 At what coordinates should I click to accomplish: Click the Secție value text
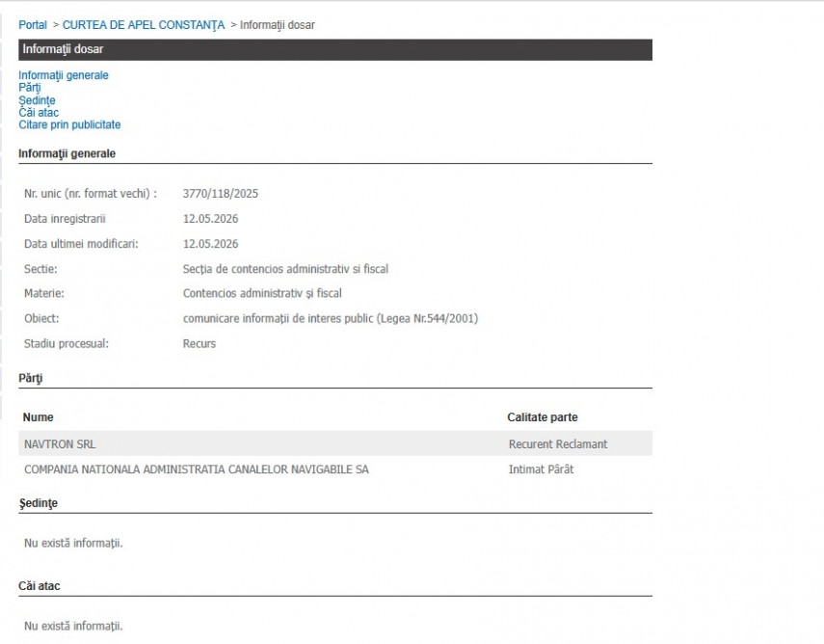tap(285, 269)
